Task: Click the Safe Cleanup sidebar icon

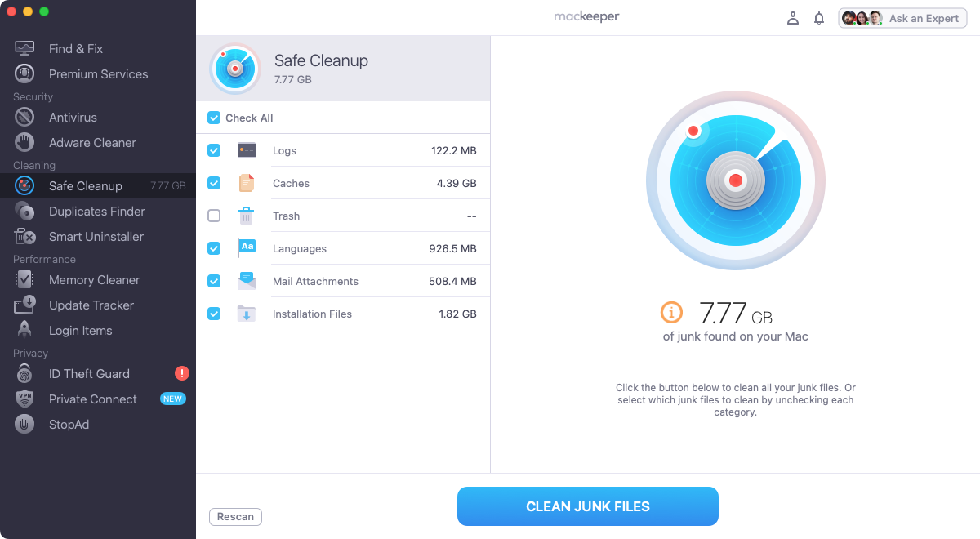Action: [24, 185]
